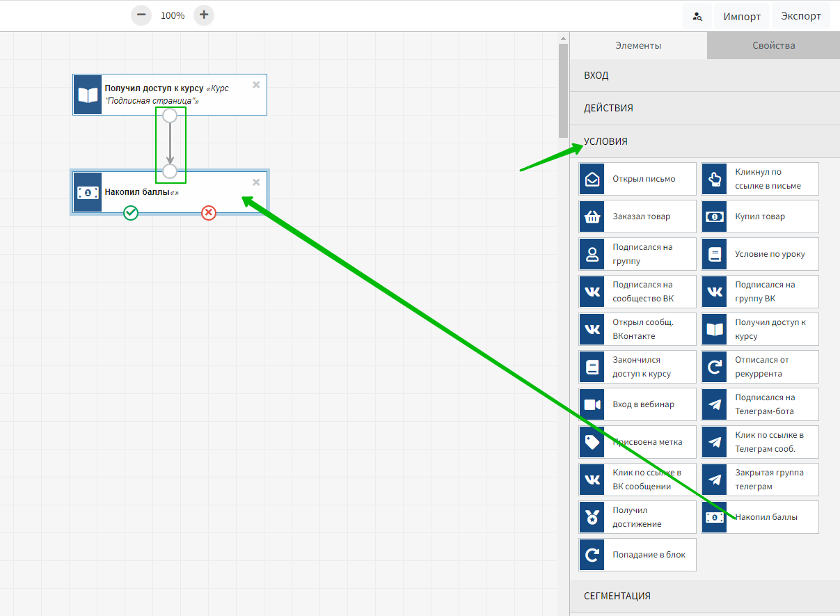This screenshot has width=840, height=616.
Task: Remove the 'Получил доступ к курсу' block
Action: 256,85
